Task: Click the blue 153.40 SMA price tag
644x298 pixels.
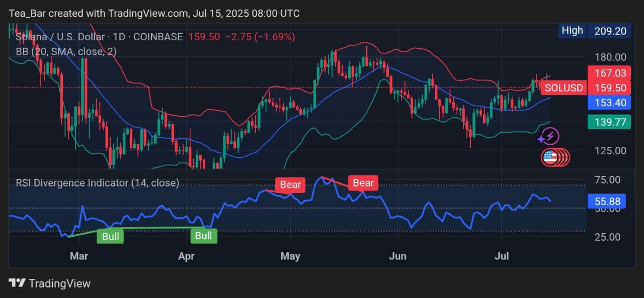Action: pos(609,103)
